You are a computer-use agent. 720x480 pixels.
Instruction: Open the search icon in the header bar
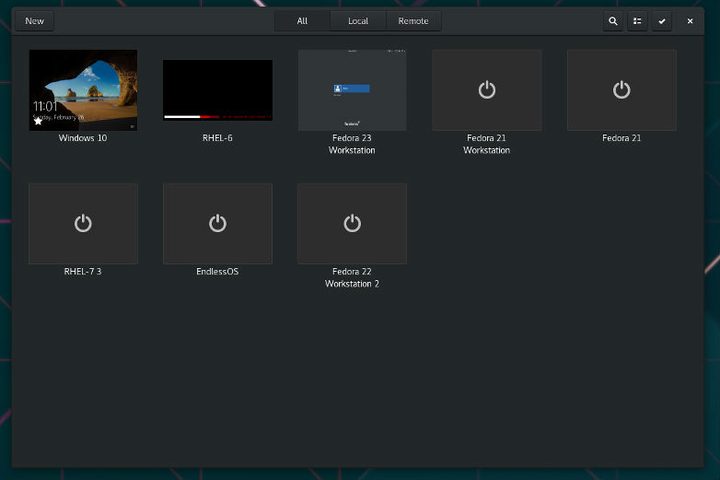613,21
